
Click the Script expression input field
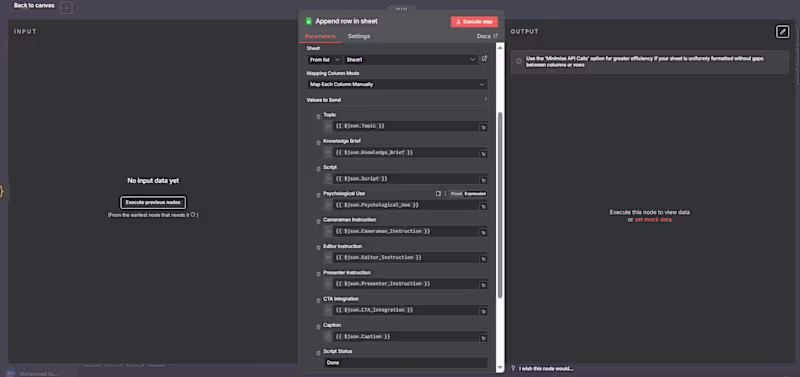pos(406,179)
